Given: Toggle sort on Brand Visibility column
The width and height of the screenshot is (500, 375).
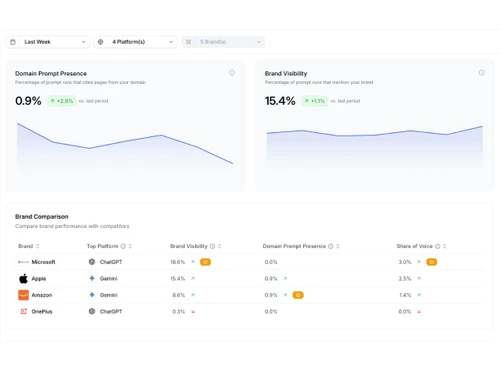Looking at the screenshot, I should (x=219, y=246).
